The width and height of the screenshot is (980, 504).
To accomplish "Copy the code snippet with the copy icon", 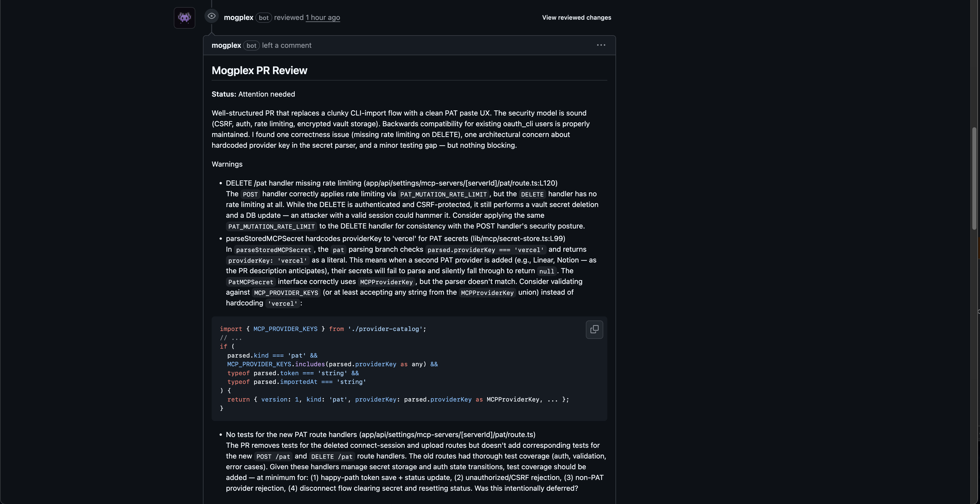I will (594, 329).
